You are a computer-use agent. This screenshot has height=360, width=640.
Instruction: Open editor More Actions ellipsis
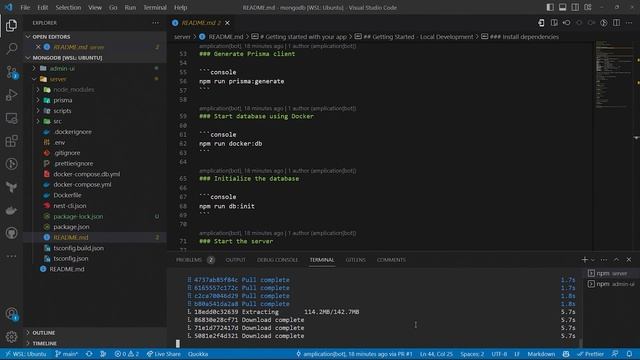click(629, 23)
